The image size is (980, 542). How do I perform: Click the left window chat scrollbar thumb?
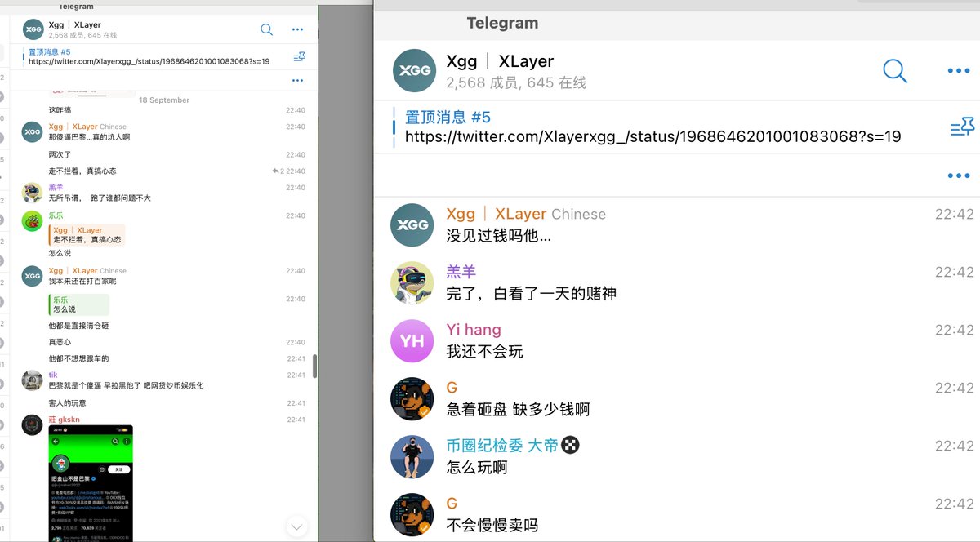coord(314,365)
